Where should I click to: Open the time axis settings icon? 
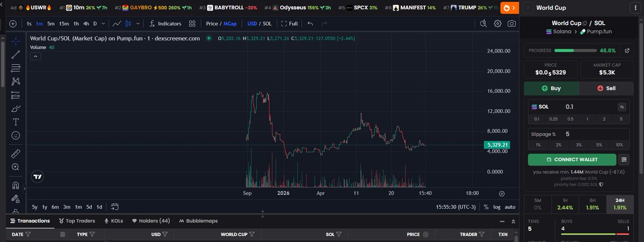(x=502, y=193)
